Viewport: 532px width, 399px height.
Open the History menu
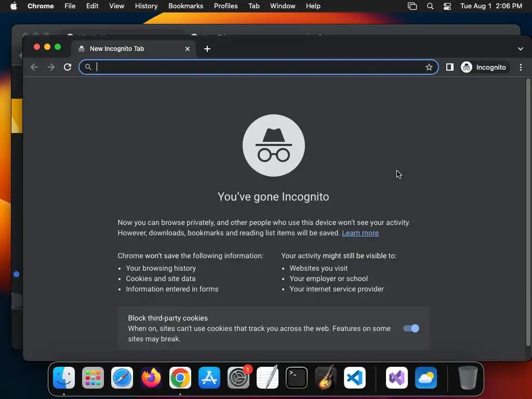point(146,6)
